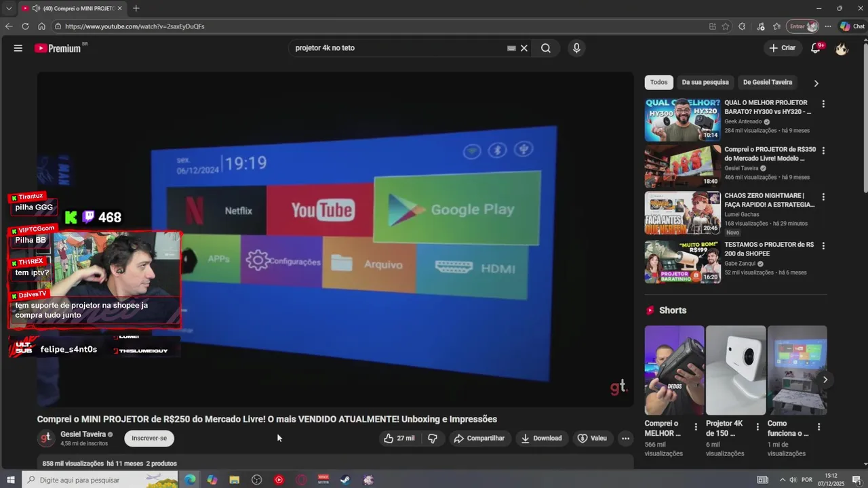The image size is (868, 488).
Task: Open a new browser tab
Action: 136,8
